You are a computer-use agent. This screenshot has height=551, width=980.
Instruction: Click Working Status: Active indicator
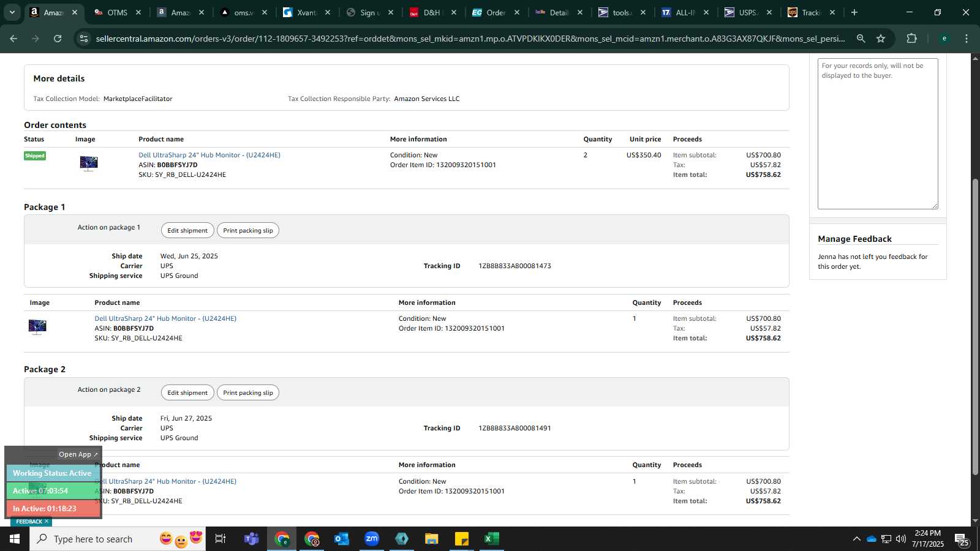[52, 473]
